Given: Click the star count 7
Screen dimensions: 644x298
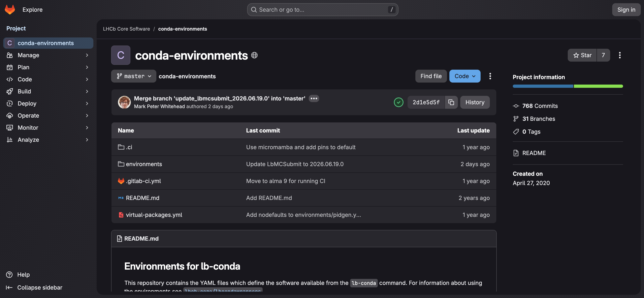Looking at the screenshot, I should tap(603, 55).
